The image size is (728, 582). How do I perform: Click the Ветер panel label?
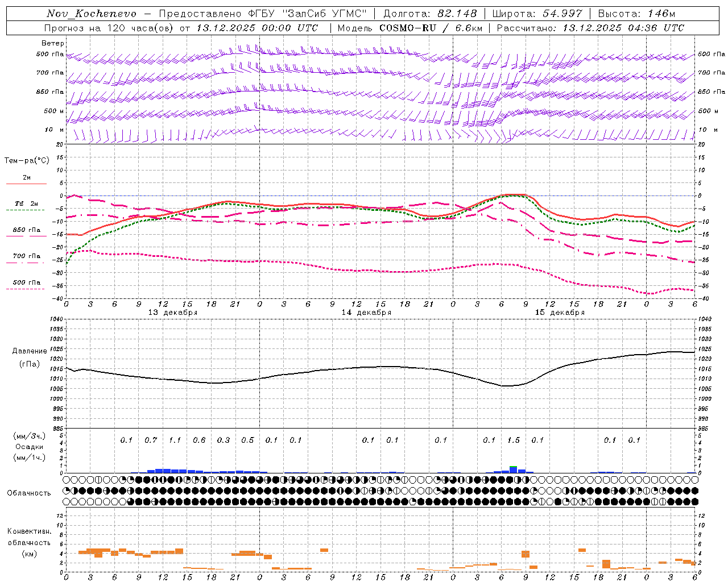[x=53, y=43]
